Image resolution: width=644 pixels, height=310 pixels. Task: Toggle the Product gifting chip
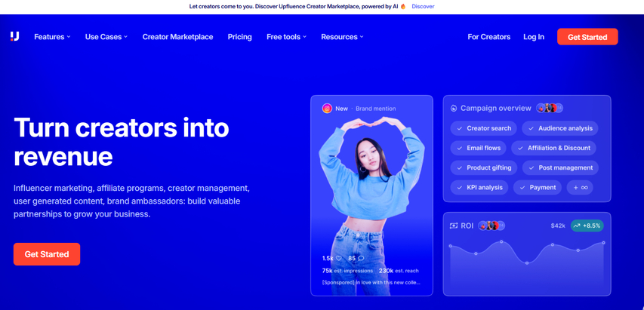484,167
